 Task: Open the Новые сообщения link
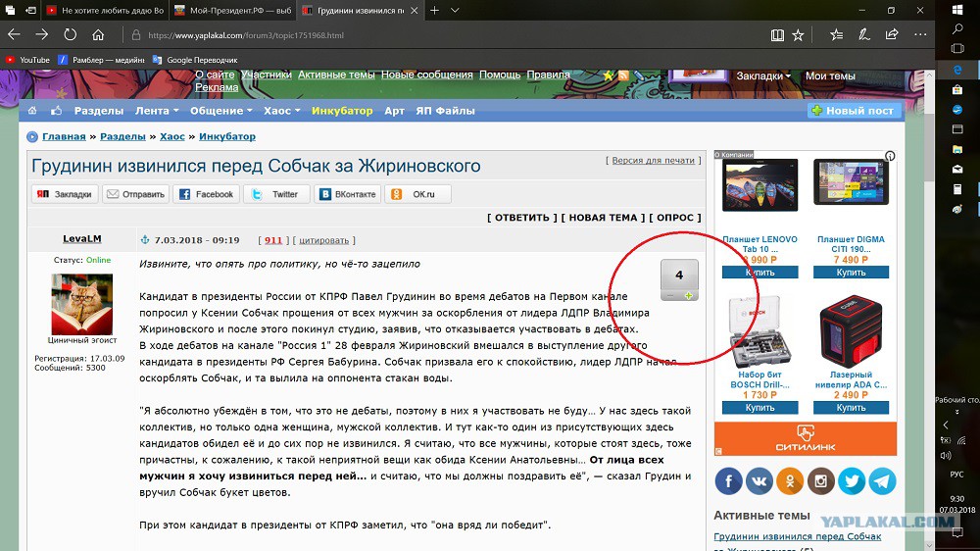[427, 75]
